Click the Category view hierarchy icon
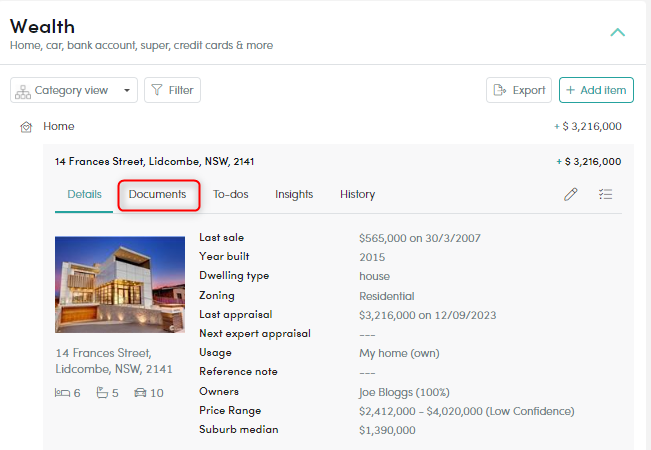Screen dimensions: 651x450 click(x=23, y=92)
